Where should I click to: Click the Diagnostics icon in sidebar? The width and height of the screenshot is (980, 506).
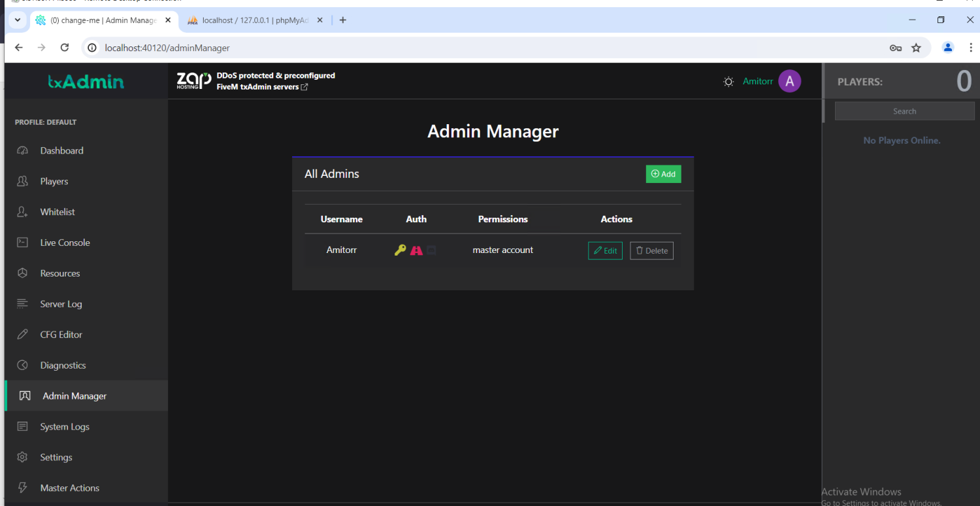pos(22,365)
